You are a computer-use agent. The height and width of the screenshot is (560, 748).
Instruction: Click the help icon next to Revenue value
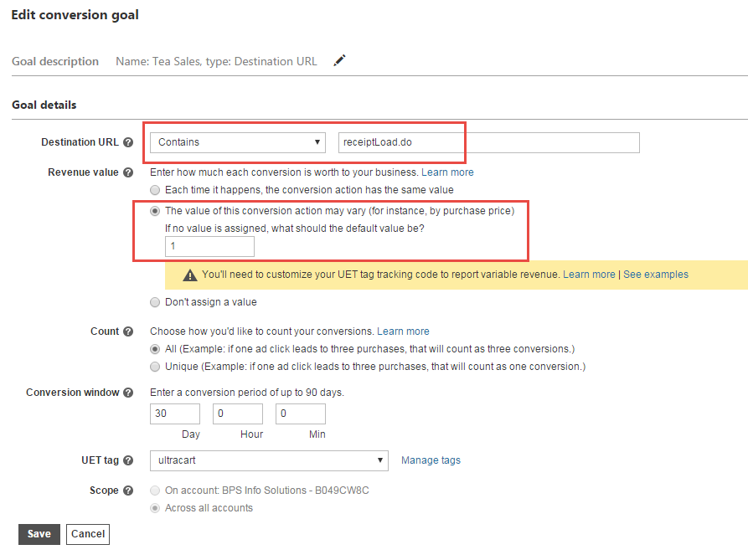click(128, 172)
